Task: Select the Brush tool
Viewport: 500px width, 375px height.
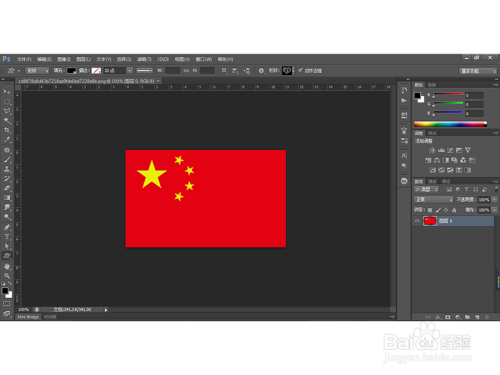Action: [x=7, y=160]
